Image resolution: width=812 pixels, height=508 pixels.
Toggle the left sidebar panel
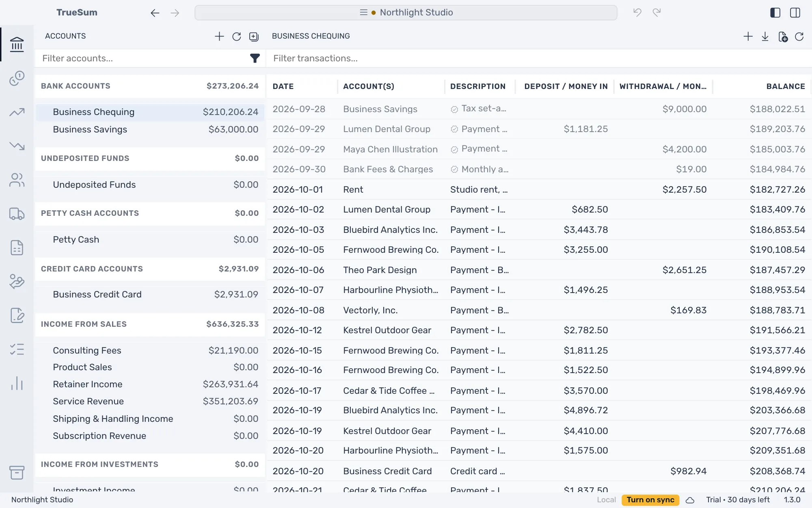pos(775,13)
